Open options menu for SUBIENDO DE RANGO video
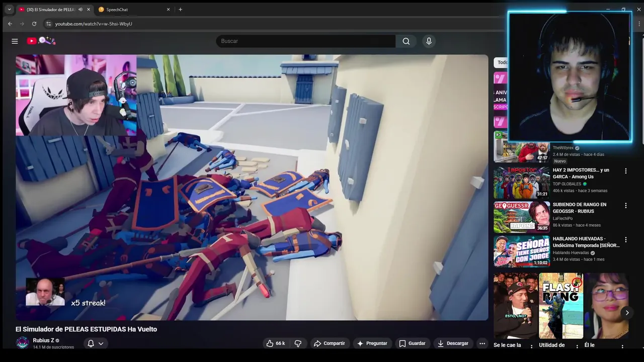 (x=626, y=206)
